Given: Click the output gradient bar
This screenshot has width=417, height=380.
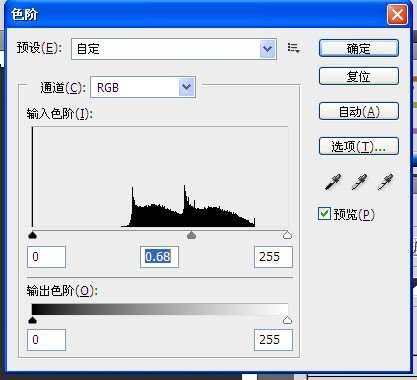Looking at the screenshot, I should 160,309.
